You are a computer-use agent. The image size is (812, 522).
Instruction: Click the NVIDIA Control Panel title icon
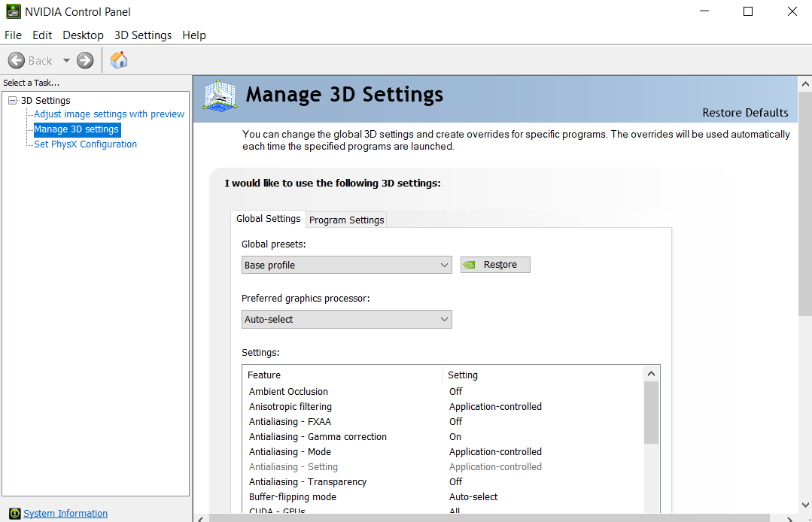[13, 11]
